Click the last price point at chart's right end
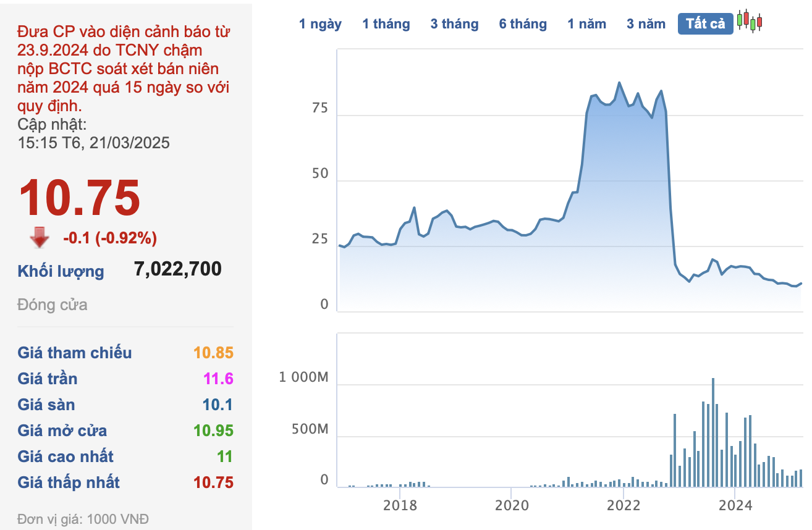 click(x=801, y=284)
